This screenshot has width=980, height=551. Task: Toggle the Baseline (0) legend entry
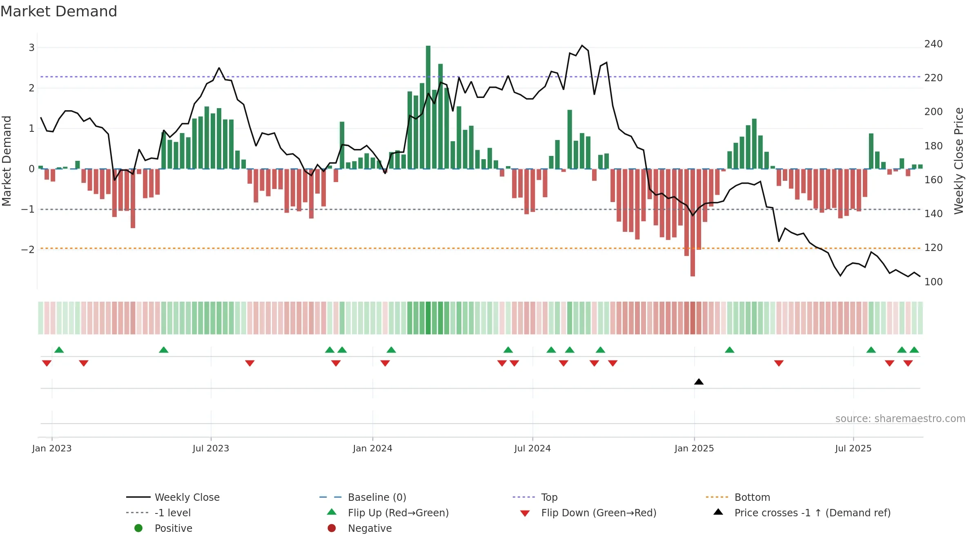pos(363,497)
